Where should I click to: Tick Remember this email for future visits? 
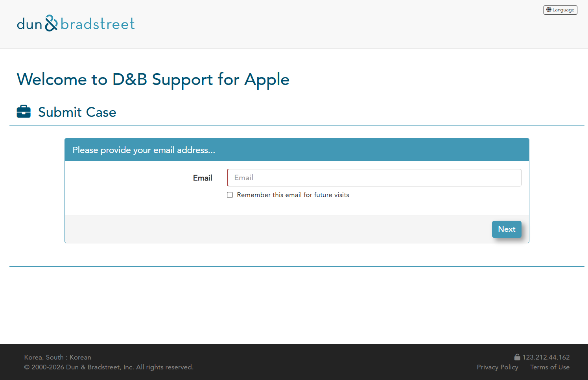pyautogui.click(x=230, y=195)
